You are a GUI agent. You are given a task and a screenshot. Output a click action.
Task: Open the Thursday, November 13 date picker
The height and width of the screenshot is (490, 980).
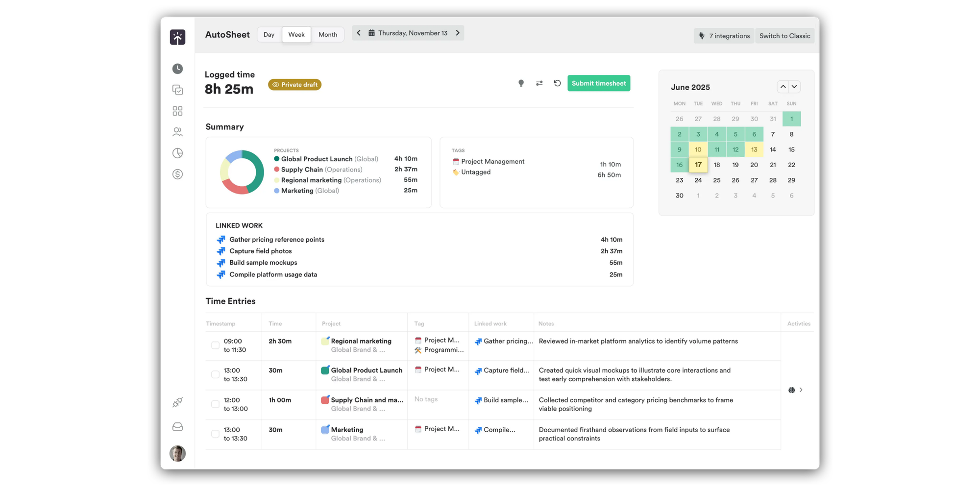(x=408, y=33)
